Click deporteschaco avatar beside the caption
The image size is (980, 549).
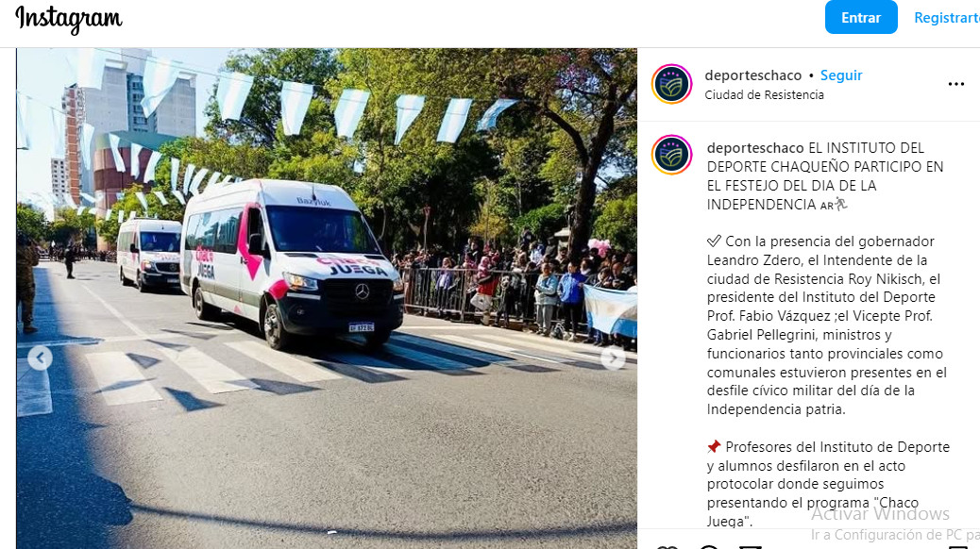671,155
